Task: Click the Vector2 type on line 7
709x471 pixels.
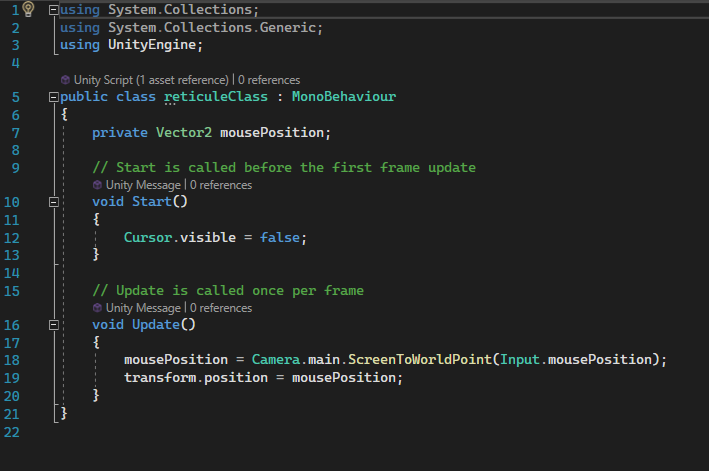Action: coord(183,132)
